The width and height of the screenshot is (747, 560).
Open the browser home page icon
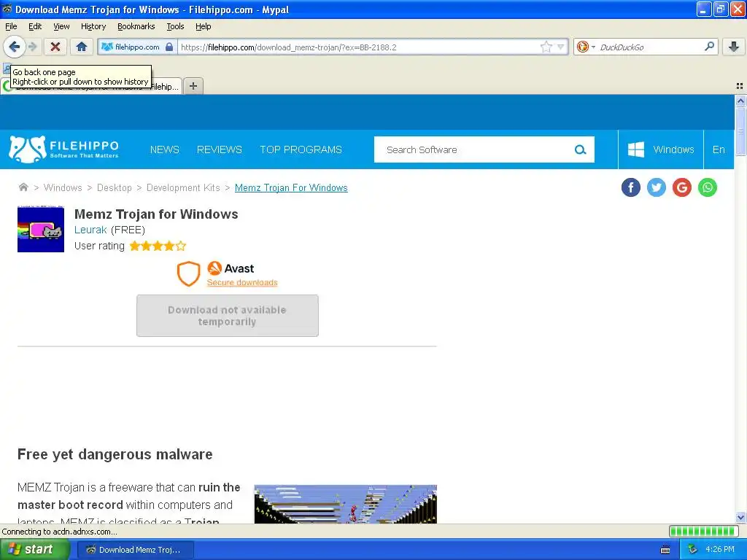(x=82, y=47)
